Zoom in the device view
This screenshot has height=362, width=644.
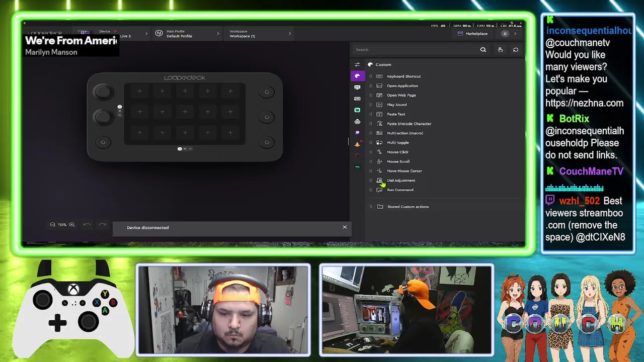72,225
